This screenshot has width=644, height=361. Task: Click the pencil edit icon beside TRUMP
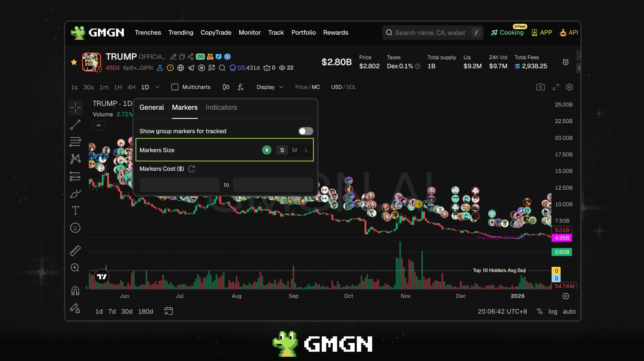tap(173, 57)
